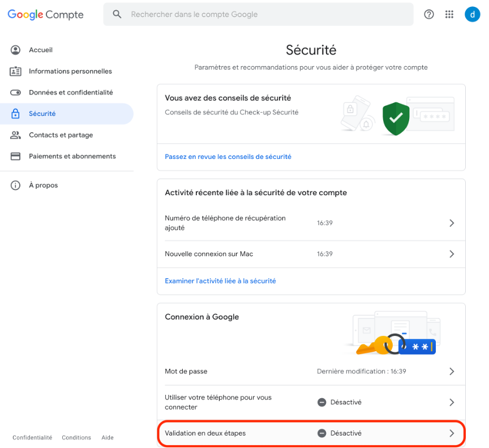Click 'Vous avez des conseils de sécurité' heading
Viewport: 489px width, 448px height.
(228, 98)
